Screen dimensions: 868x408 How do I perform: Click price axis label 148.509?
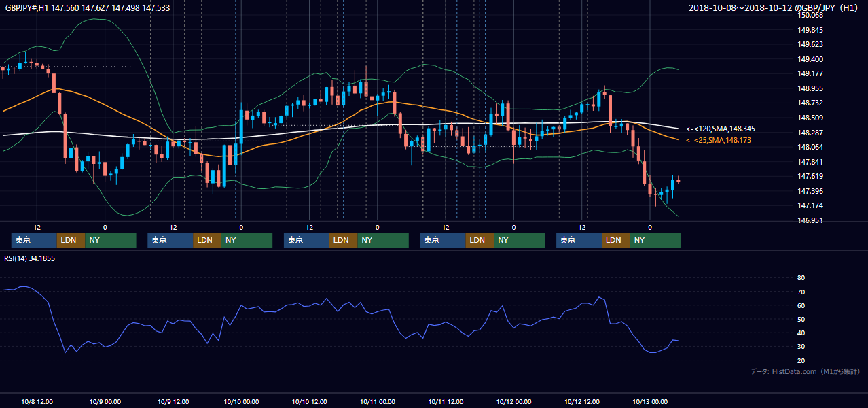810,118
